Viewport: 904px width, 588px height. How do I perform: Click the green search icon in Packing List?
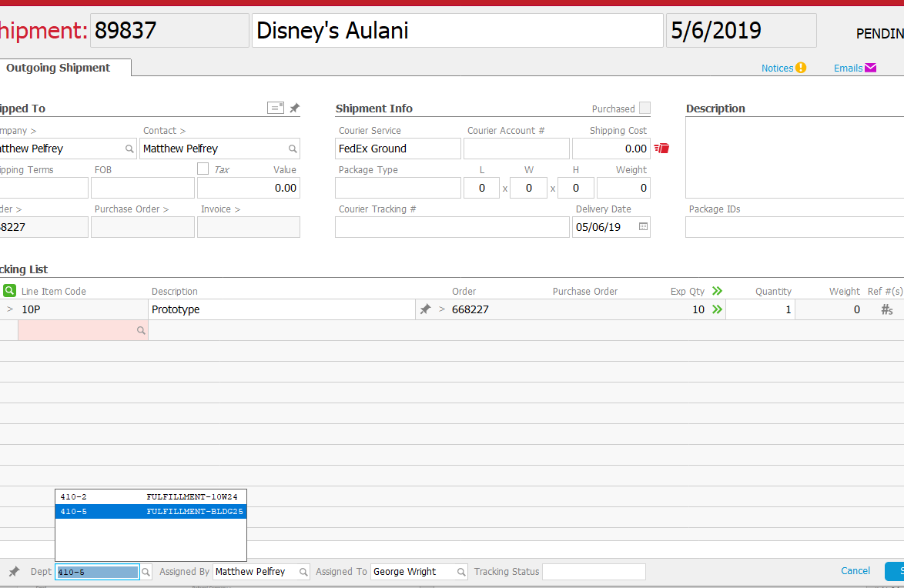click(9, 291)
